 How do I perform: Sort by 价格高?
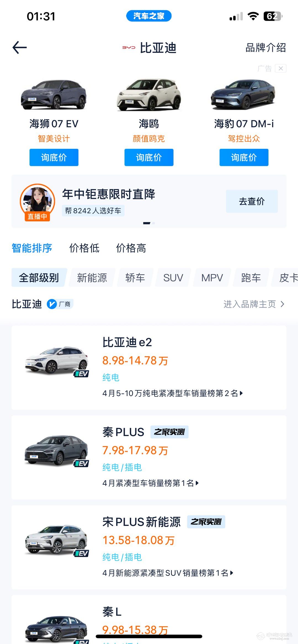tap(131, 248)
